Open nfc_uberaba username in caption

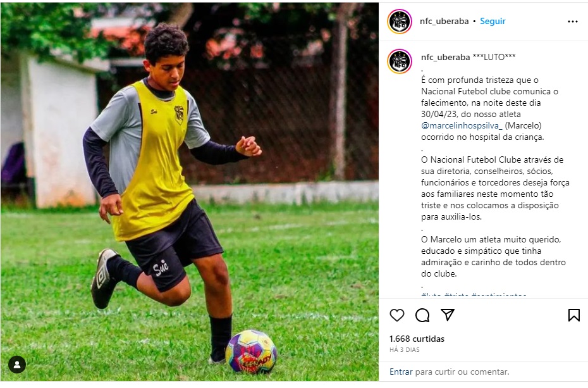click(446, 57)
